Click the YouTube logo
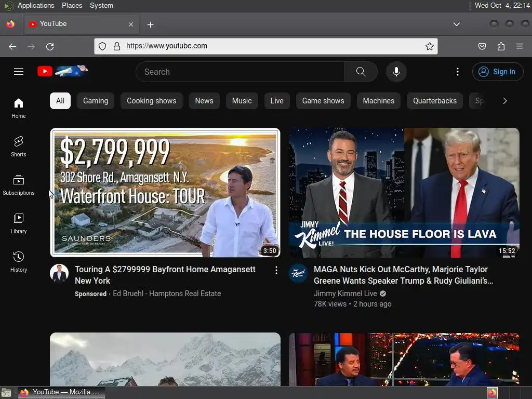This screenshot has height=399, width=532. (63, 71)
